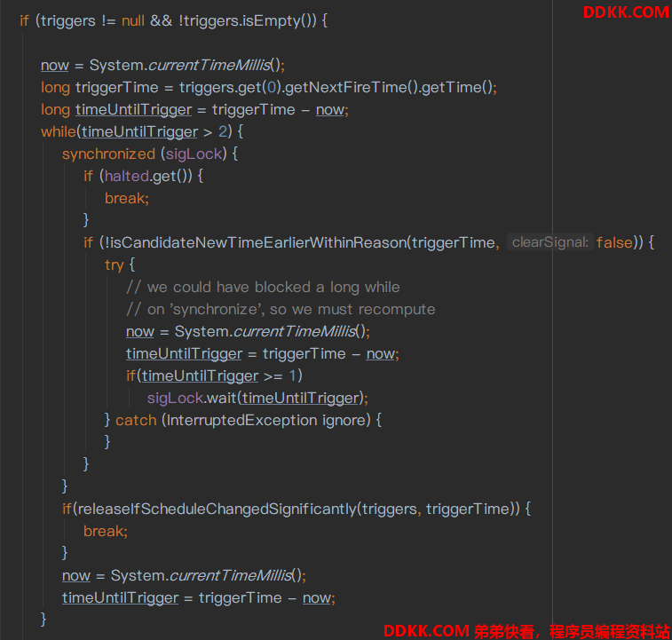Click the 'try {' keyword
The image size is (672, 640).
pos(120,265)
